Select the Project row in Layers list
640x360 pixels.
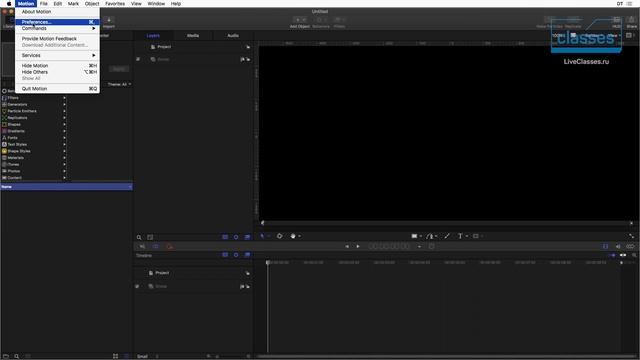click(193, 47)
